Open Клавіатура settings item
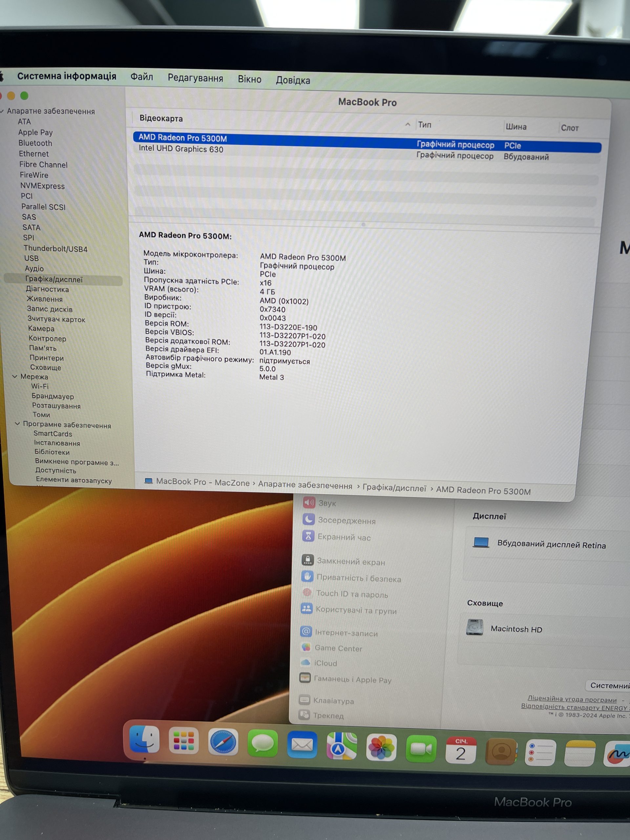This screenshot has width=630, height=840. coord(326,700)
